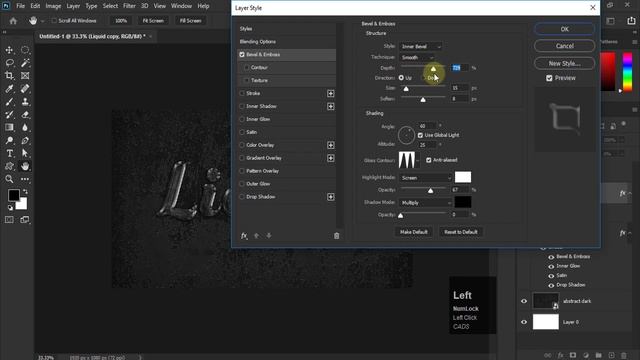Select the Clone Stamp tool
The height and width of the screenshot is (360, 640).
click(x=25, y=102)
